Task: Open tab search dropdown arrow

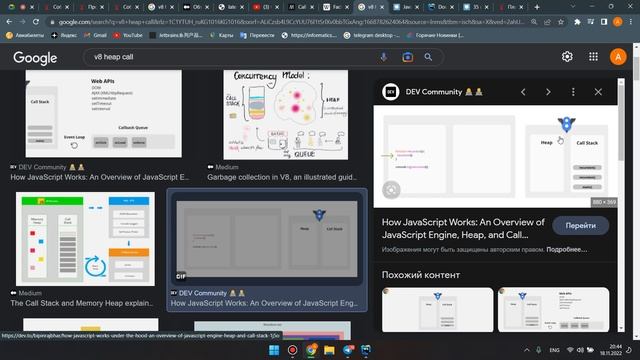Action: click(573, 7)
